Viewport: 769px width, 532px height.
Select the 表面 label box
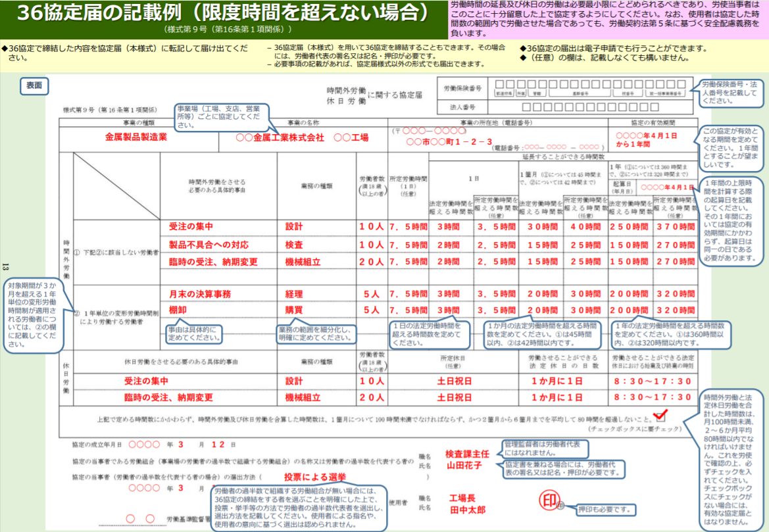(x=34, y=85)
